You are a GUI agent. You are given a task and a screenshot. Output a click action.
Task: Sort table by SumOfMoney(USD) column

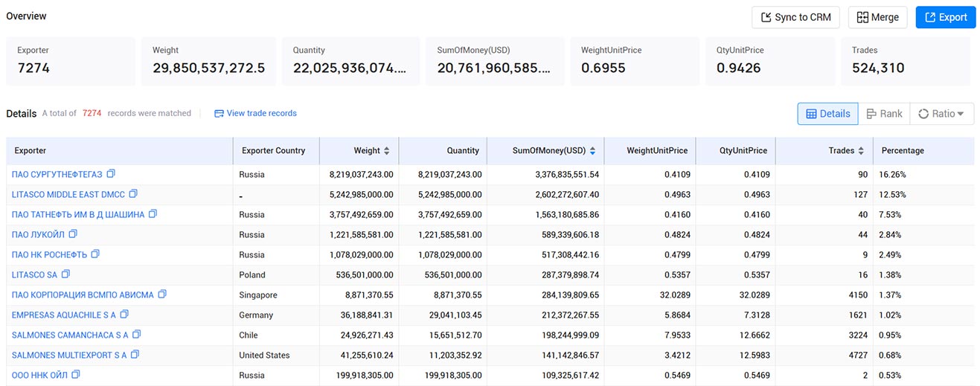pyautogui.click(x=592, y=151)
